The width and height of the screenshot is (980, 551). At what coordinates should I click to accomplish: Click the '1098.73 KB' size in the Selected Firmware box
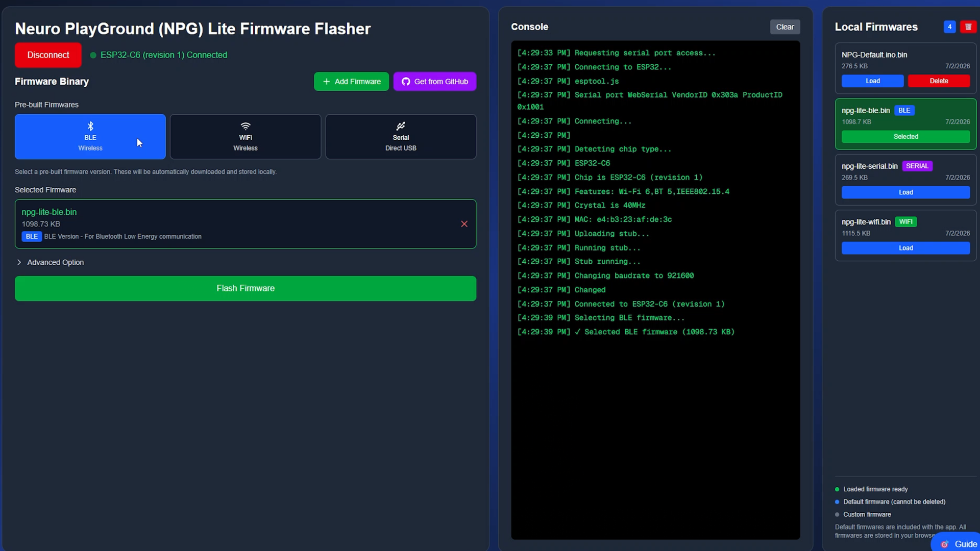click(x=41, y=224)
